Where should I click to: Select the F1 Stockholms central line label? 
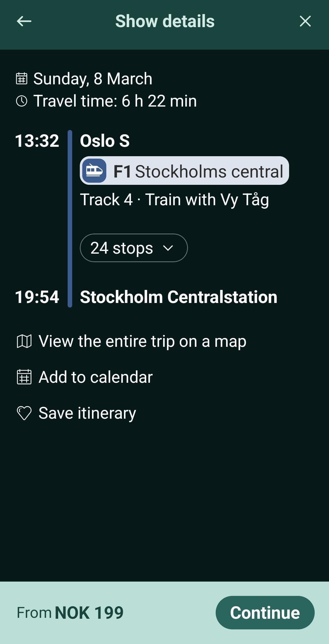(x=198, y=171)
